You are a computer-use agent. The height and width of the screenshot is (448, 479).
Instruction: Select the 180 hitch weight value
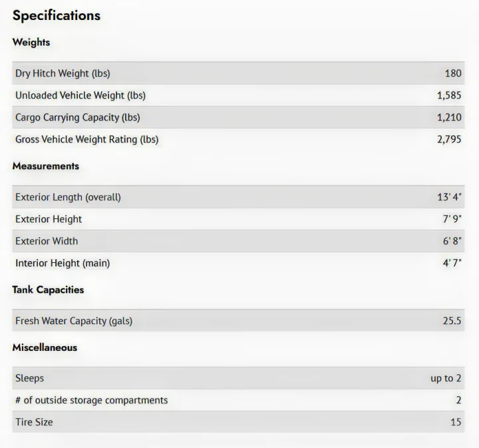click(453, 73)
